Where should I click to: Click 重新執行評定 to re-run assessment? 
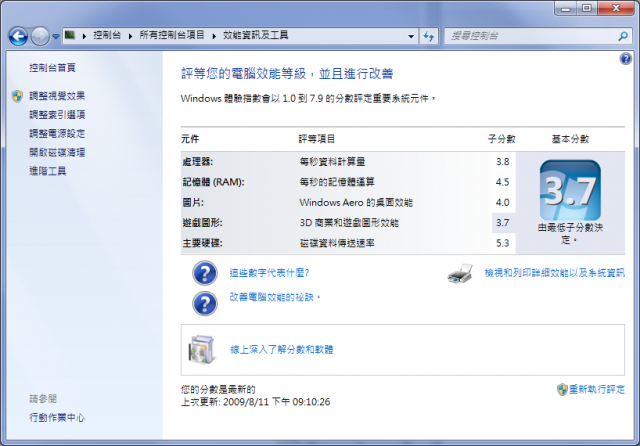tap(597, 389)
